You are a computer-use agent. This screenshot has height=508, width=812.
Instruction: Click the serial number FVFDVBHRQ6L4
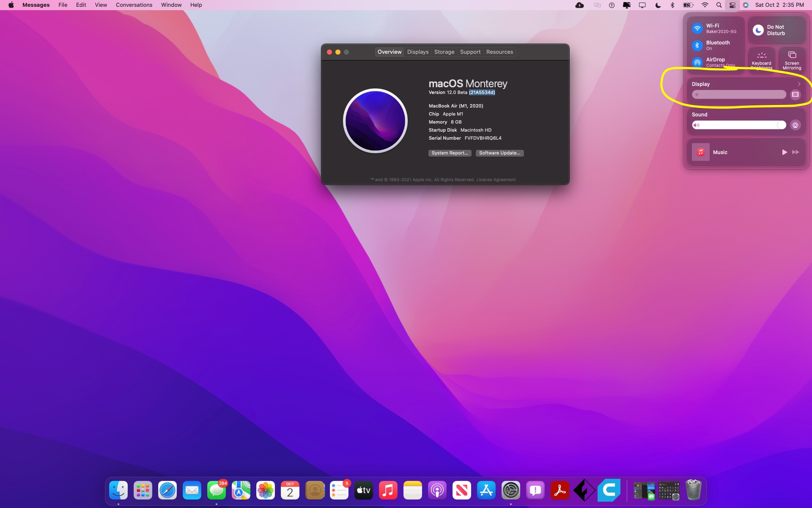tap(483, 138)
